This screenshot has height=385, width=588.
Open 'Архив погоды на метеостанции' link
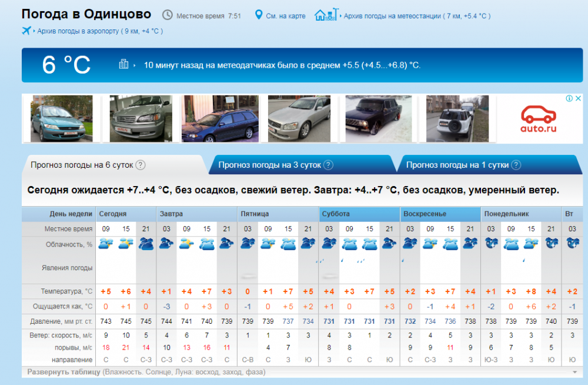(393, 16)
